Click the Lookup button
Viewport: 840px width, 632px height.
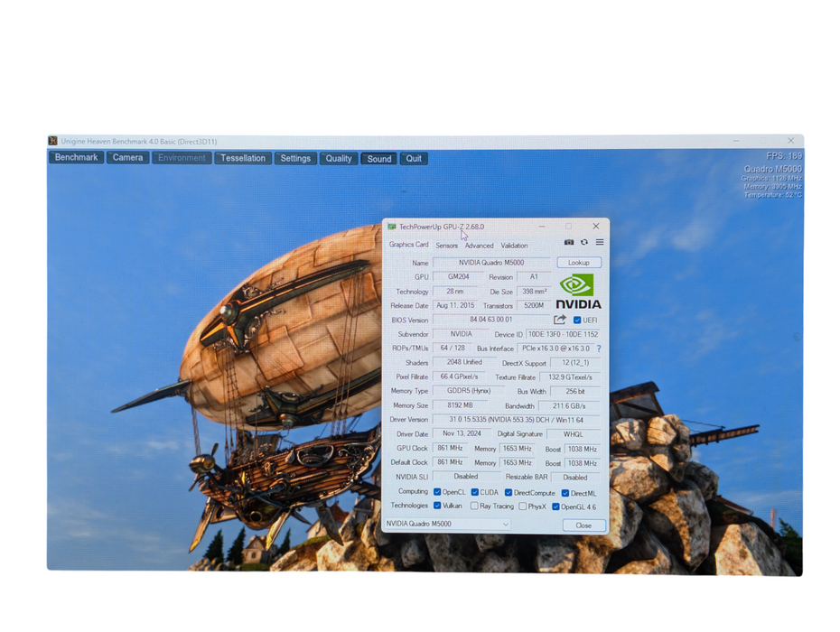pos(579,263)
